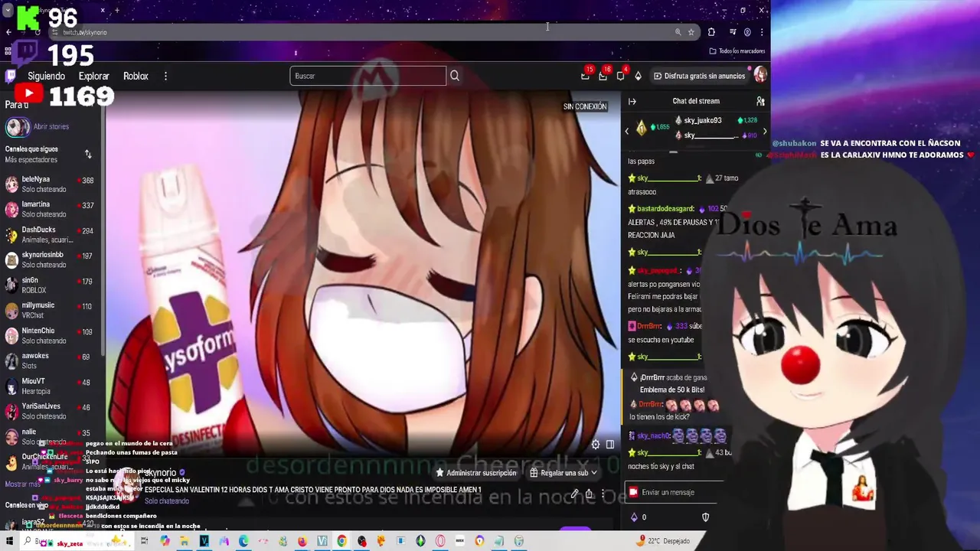Click the Bits balance icon below chat
This screenshot has height=551, width=980.
pyautogui.click(x=633, y=517)
